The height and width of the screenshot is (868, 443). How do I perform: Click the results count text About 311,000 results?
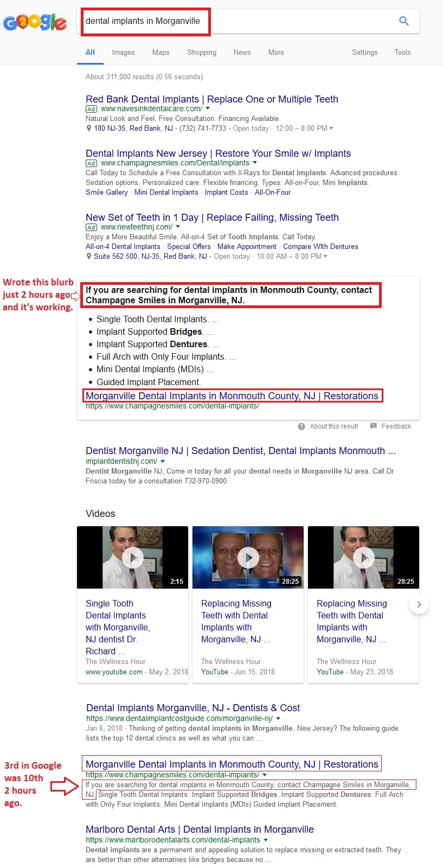click(x=144, y=77)
